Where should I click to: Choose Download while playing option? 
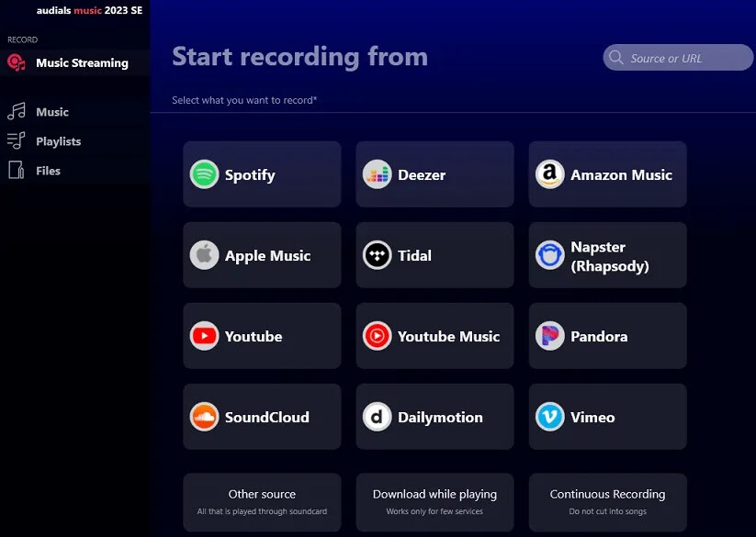(x=434, y=502)
